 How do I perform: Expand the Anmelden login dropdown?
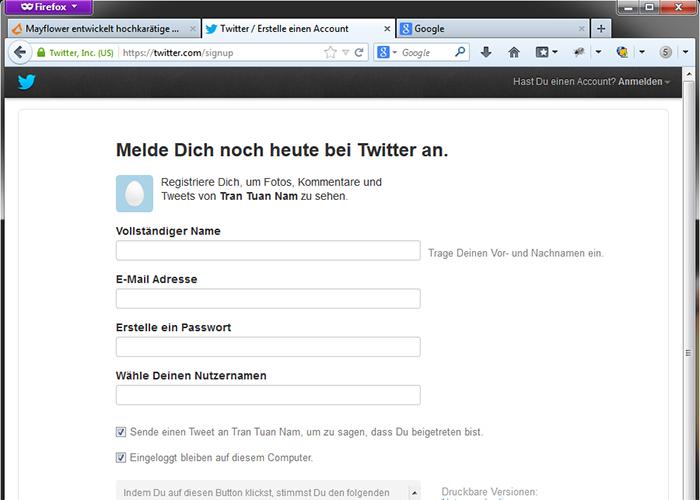644,81
